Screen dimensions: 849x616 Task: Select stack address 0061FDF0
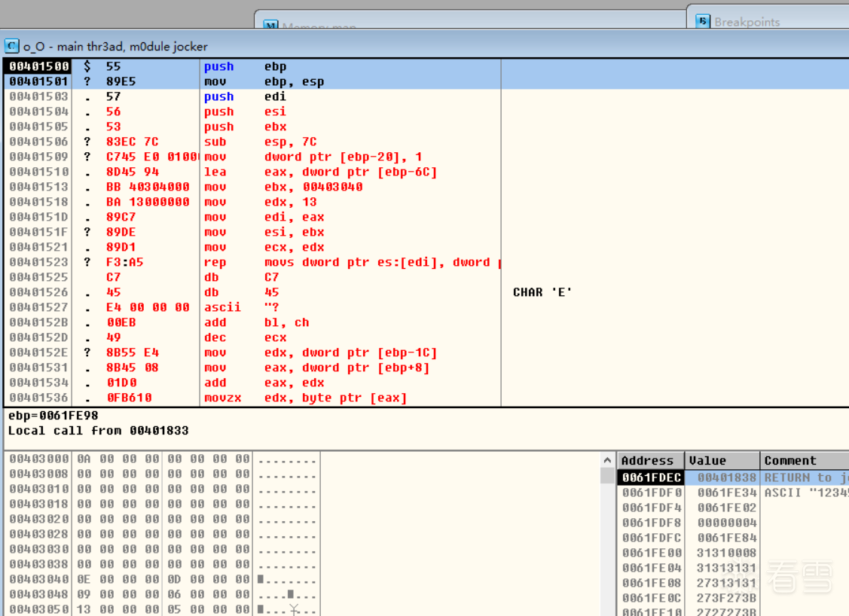651,492
